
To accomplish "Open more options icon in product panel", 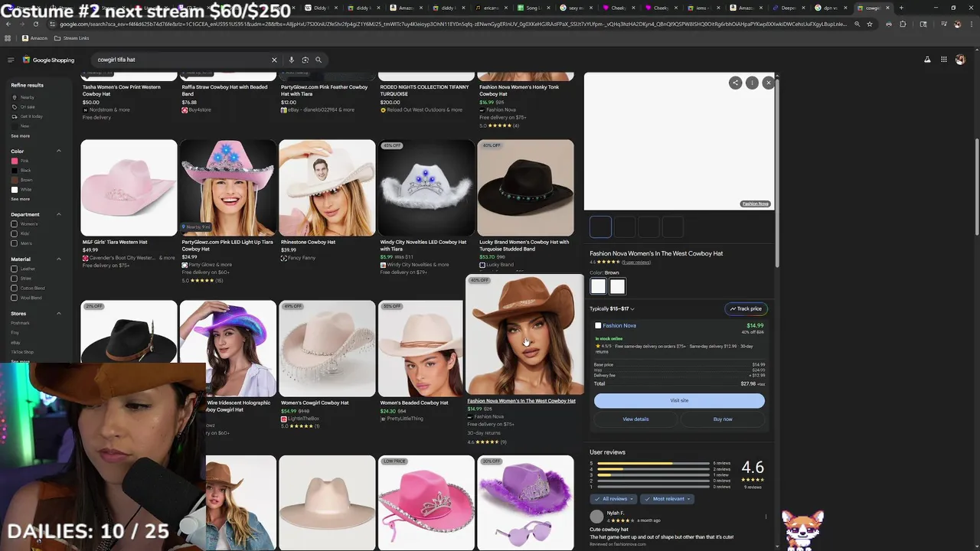I will pyautogui.click(x=752, y=83).
